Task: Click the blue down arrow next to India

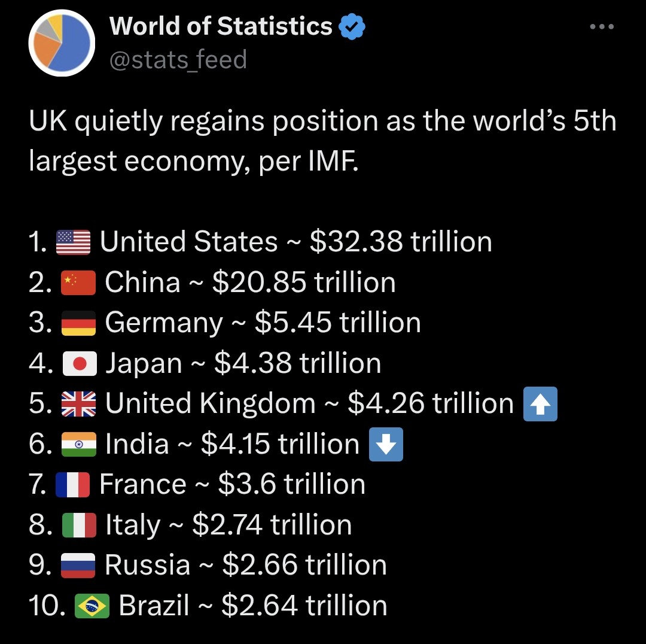Action: click(386, 444)
